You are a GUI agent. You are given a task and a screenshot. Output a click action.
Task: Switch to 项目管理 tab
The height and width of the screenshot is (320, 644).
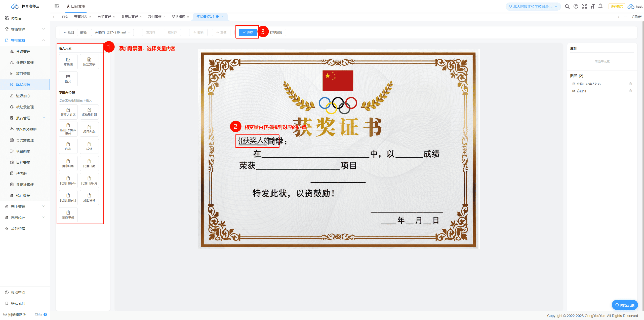[155, 17]
